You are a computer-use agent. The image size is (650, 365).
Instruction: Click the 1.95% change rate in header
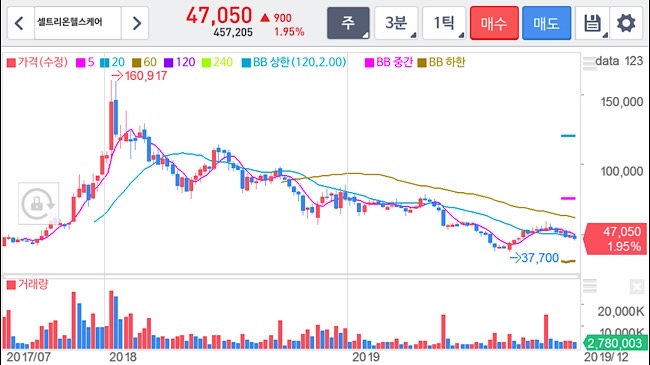(x=289, y=32)
